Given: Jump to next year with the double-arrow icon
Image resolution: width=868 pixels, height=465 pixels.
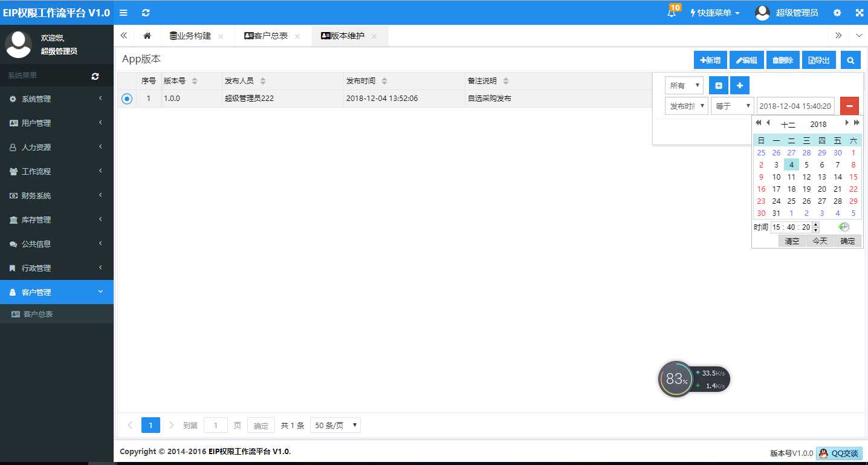Looking at the screenshot, I should [x=857, y=122].
